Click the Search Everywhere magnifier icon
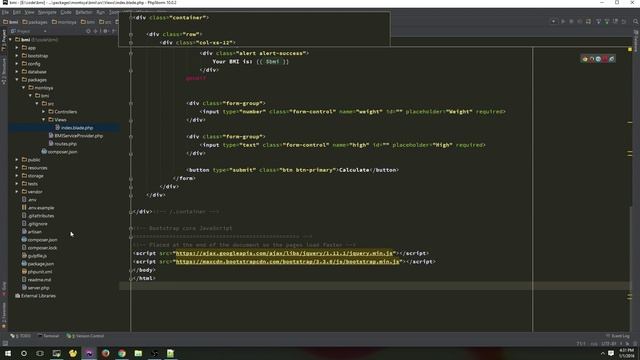This screenshot has height=360, width=640. point(636,21)
